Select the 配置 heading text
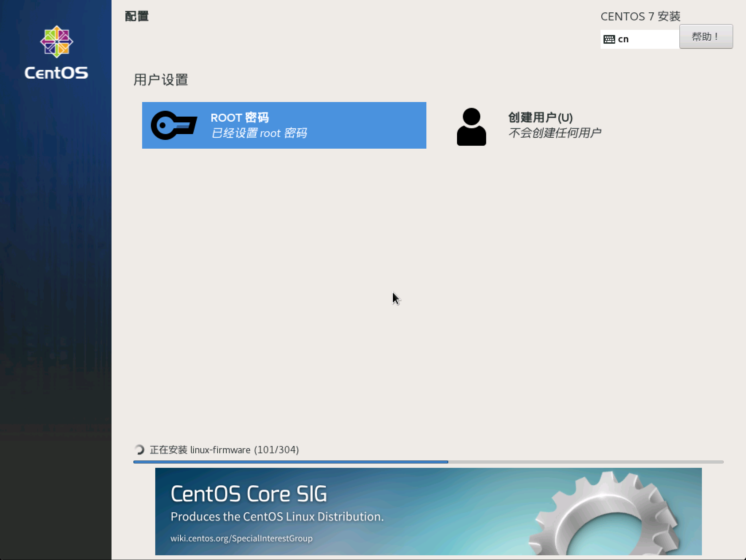Viewport: 746px width, 560px height. [136, 16]
